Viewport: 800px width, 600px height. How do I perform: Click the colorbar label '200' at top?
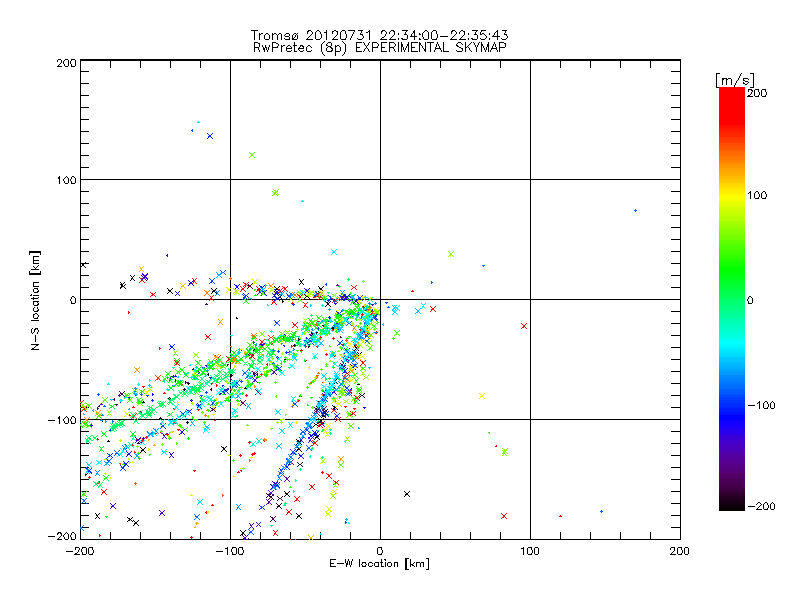[757, 93]
